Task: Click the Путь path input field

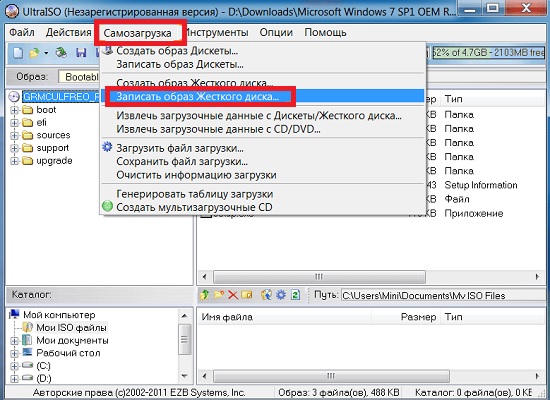Action: [443, 296]
